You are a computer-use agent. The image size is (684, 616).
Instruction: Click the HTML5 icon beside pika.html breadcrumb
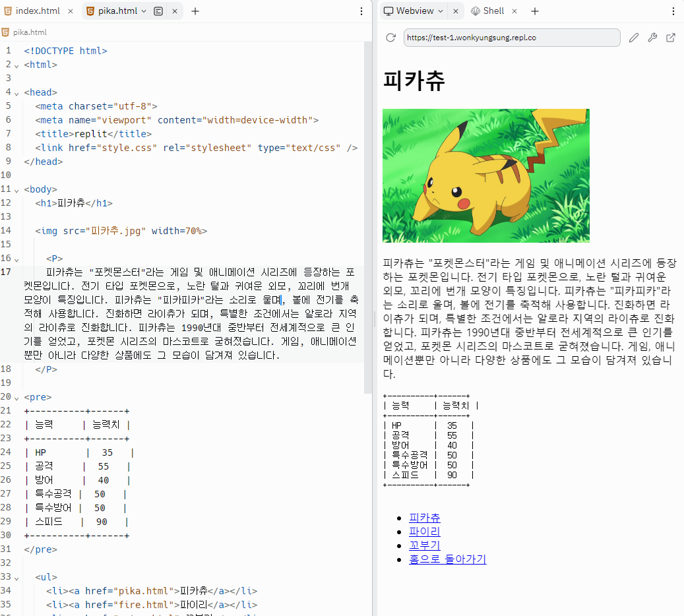point(5,32)
